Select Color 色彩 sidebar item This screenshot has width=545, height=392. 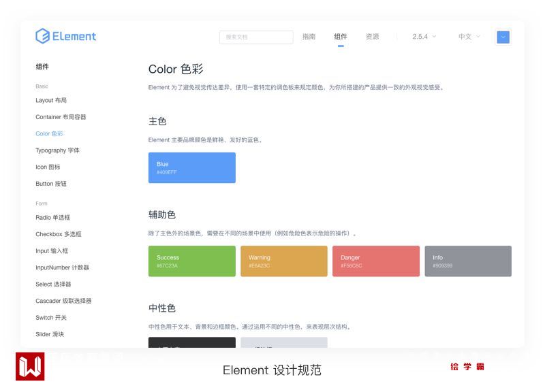tap(49, 133)
